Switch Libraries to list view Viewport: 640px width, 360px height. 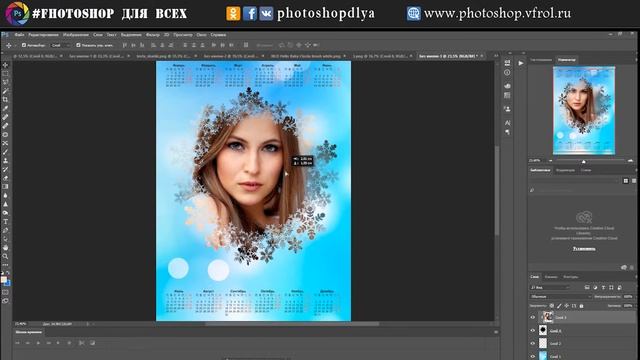coord(634,180)
